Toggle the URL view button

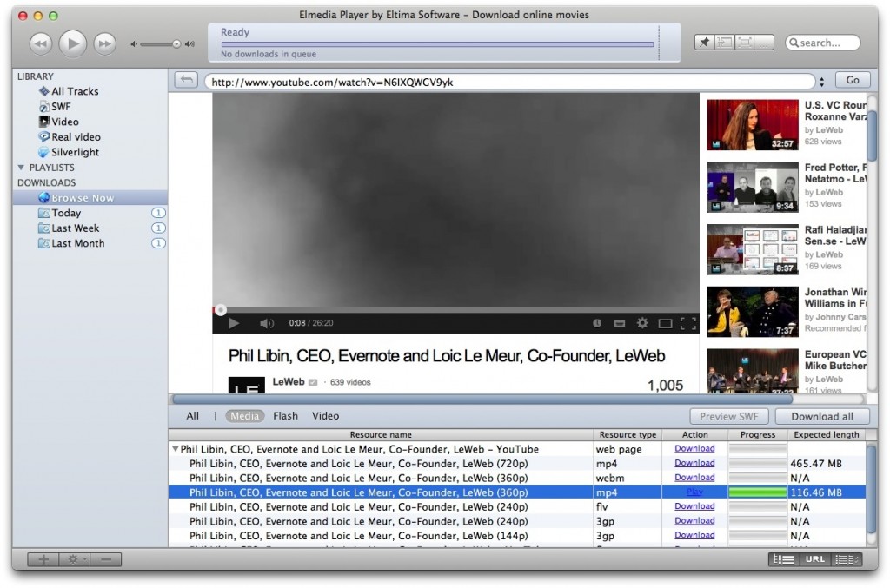point(814,559)
